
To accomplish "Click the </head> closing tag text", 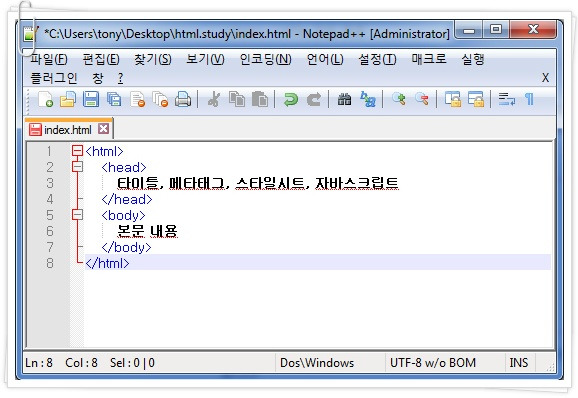I will pos(127,199).
